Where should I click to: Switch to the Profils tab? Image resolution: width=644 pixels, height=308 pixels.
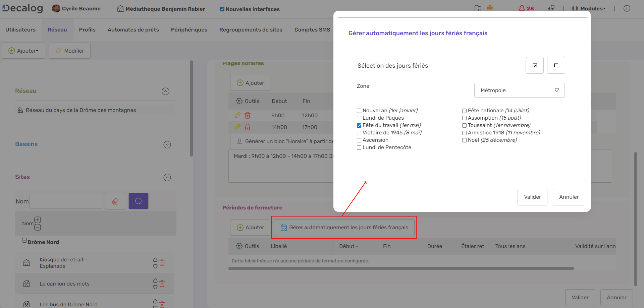point(87,30)
